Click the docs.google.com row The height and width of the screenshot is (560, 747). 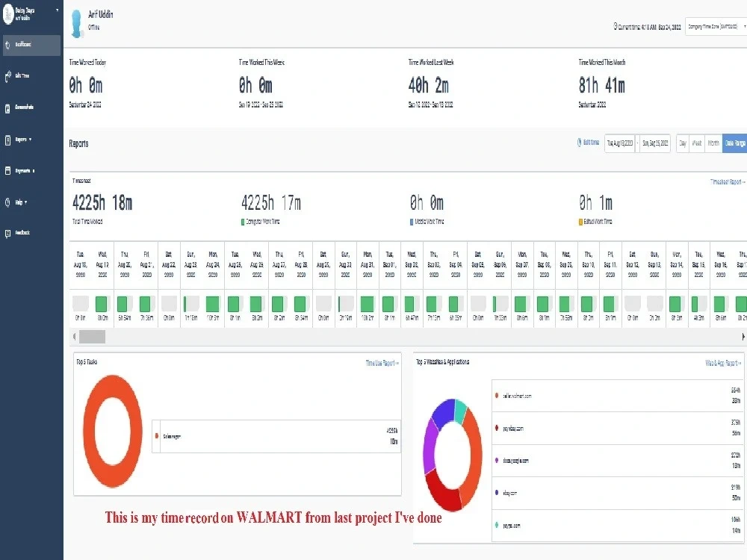tap(618, 461)
